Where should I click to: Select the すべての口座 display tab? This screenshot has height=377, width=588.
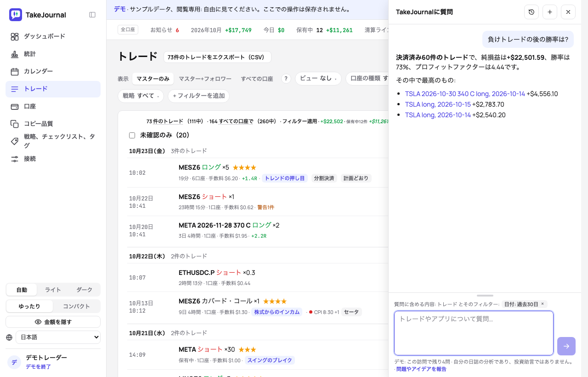(x=257, y=79)
